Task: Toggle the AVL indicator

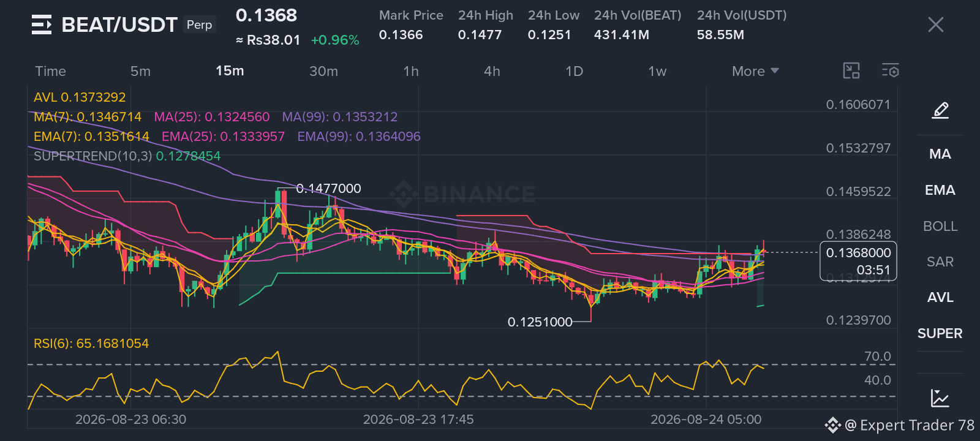Action: 940,297
